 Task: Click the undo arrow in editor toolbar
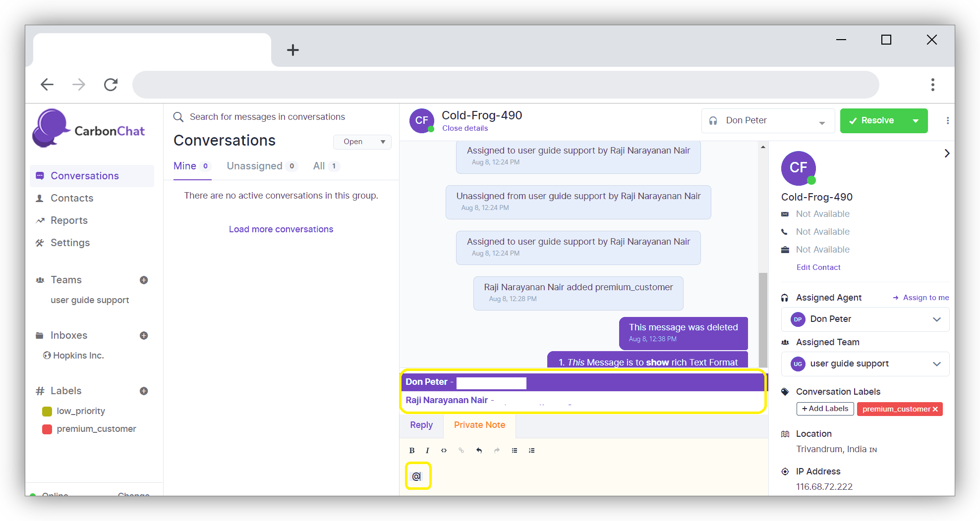coord(479,450)
